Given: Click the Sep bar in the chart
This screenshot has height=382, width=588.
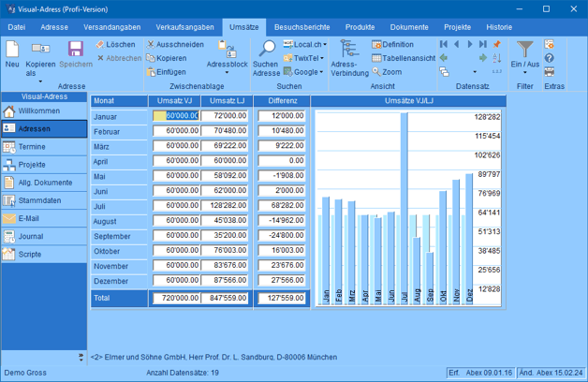Looking at the screenshot, I should click(x=430, y=278).
